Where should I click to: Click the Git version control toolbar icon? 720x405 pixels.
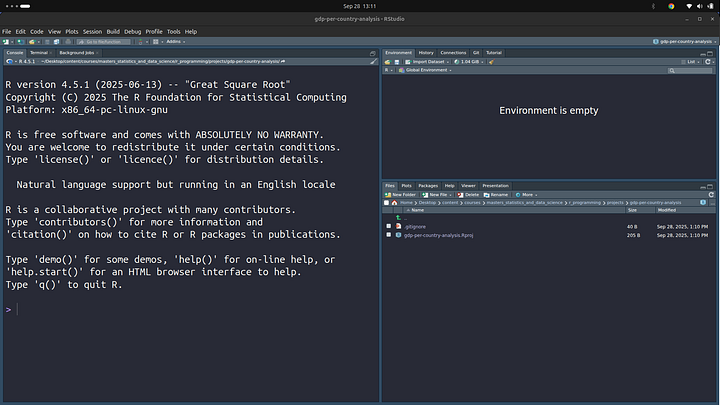coord(141,42)
